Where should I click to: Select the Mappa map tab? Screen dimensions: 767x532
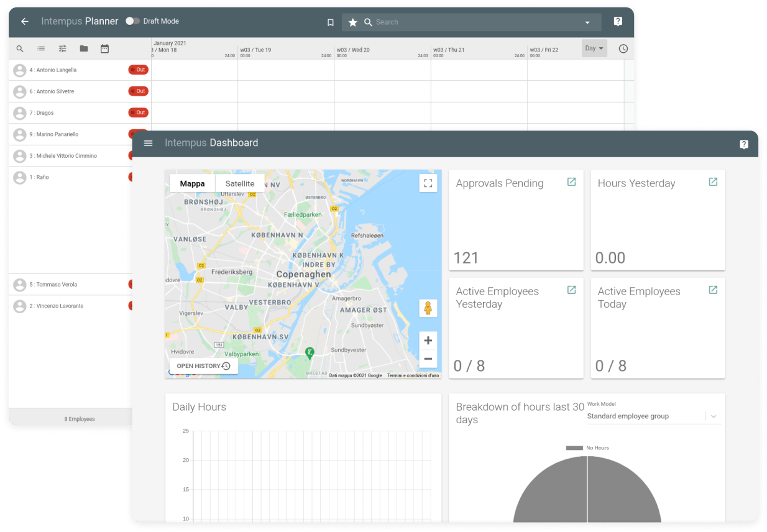pyautogui.click(x=192, y=183)
